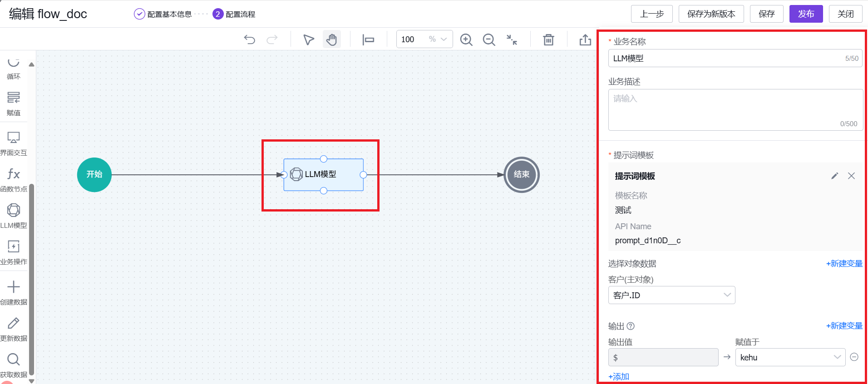This screenshot has width=868, height=384.
Task: Remove the prompt template with X icon
Action: click(x=851, y=176)
